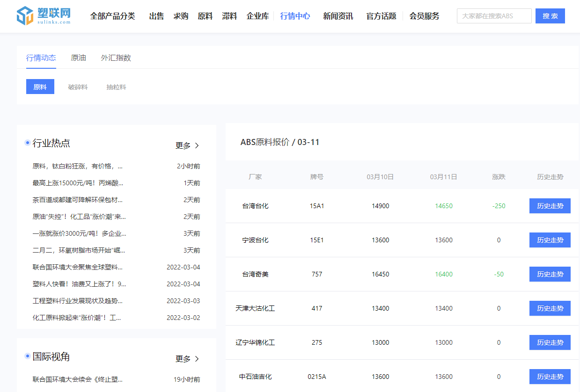Click the -250 price change value

click(x=499, y=206)
